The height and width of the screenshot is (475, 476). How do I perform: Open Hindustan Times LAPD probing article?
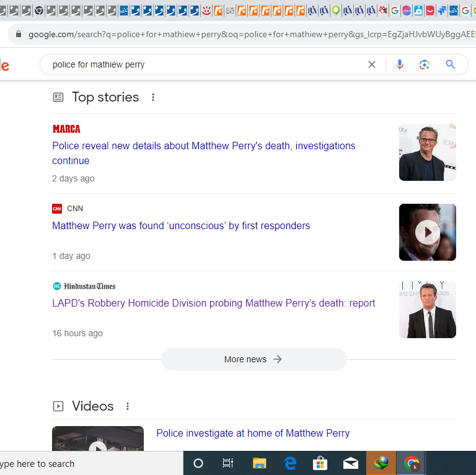pyautogui.click(x=213, y=303)
